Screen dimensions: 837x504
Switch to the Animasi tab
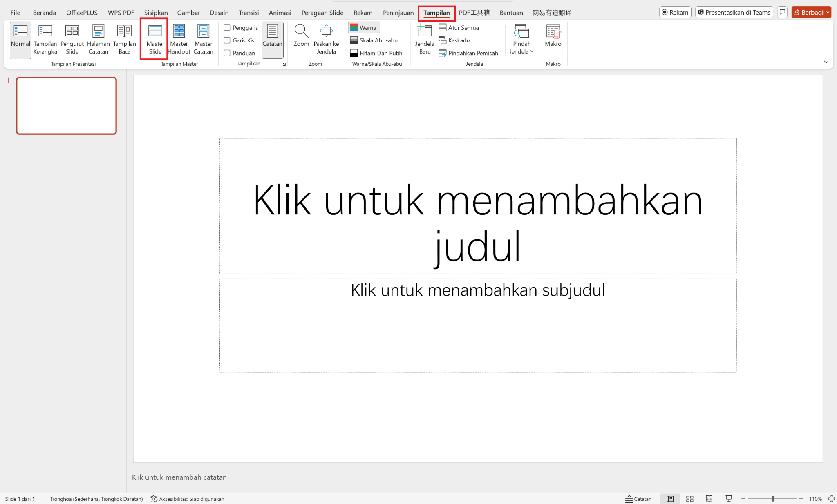click(x=280, y=13)
